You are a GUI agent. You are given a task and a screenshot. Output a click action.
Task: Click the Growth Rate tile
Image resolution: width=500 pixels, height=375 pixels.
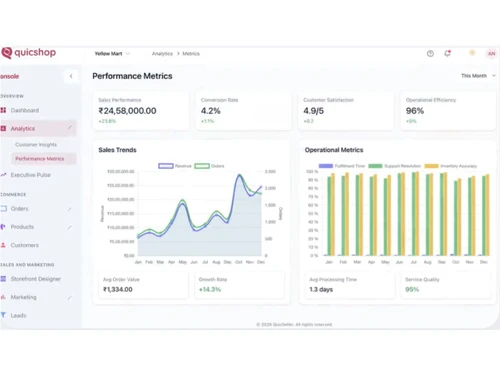[x=239, y=285]
